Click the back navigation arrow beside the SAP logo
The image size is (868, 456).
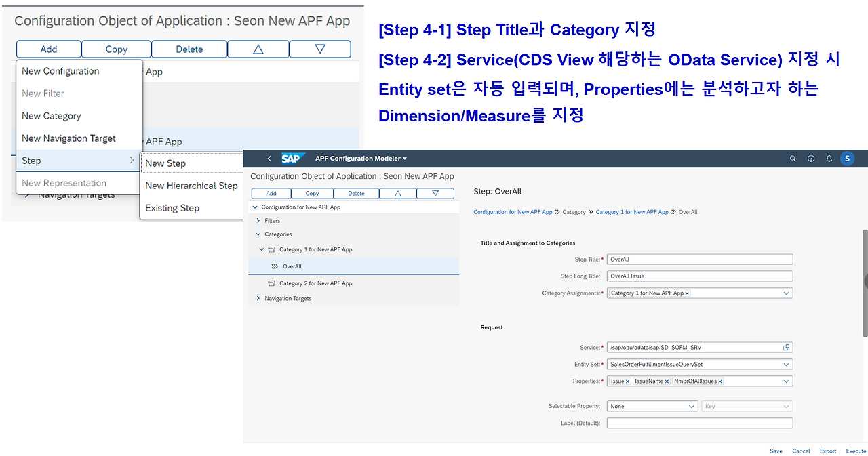pyautogui.click(x=269, y=158)
